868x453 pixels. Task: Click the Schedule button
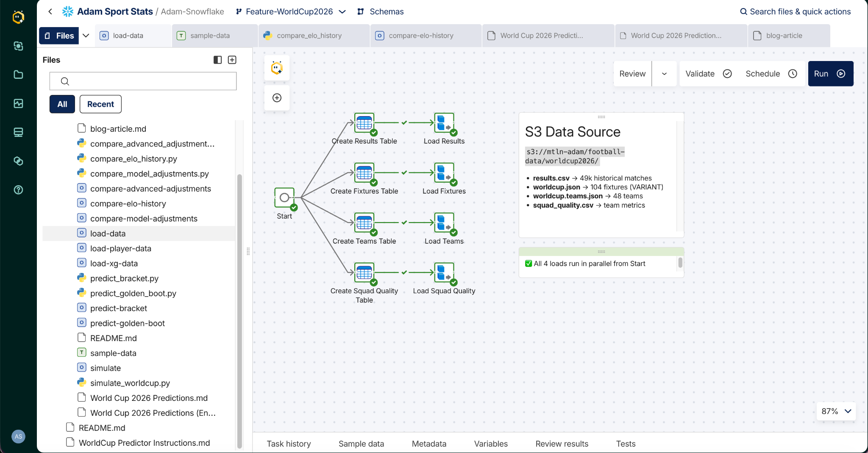[x=771, y=74]
